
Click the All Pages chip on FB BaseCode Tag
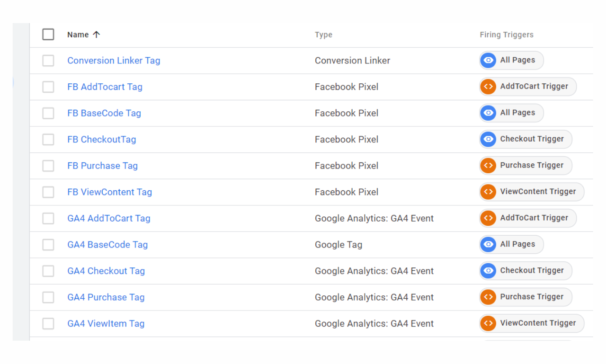tap(517, 113)
